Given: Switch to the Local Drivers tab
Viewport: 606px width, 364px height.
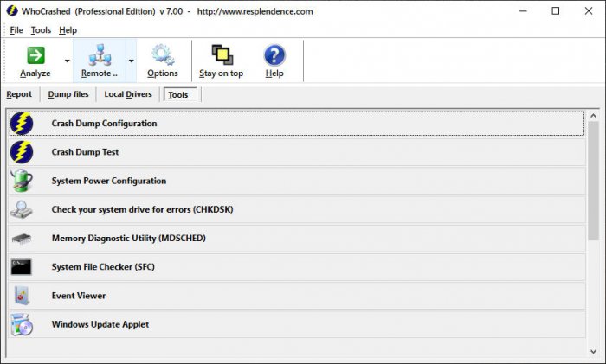Looking at the screenshot, I should 127,94.
